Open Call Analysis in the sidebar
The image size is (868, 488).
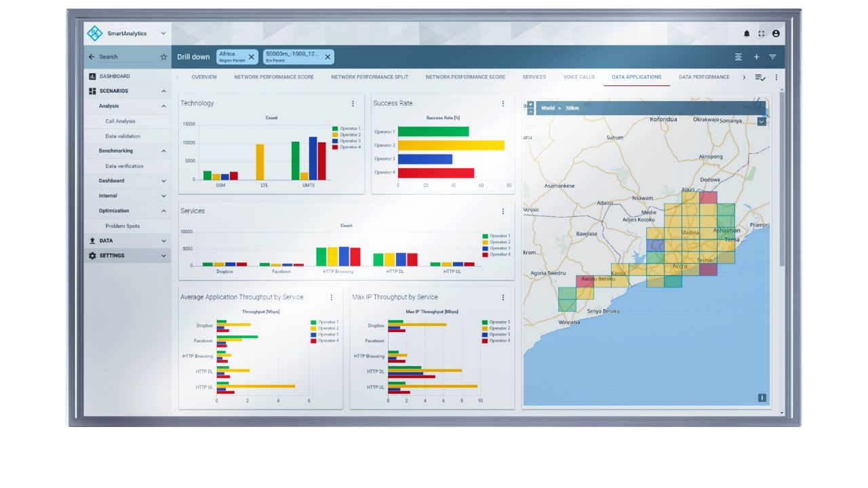click(120, 121)
